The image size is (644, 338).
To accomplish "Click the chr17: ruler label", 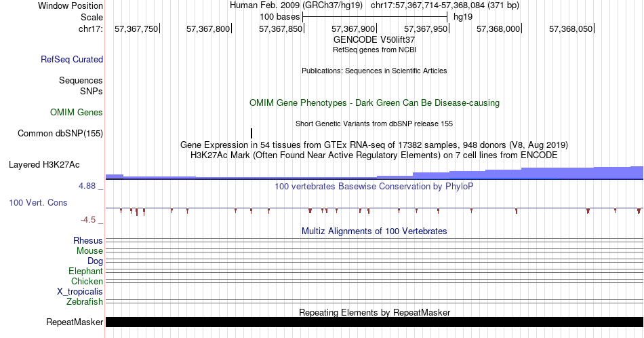I will 91,29.
